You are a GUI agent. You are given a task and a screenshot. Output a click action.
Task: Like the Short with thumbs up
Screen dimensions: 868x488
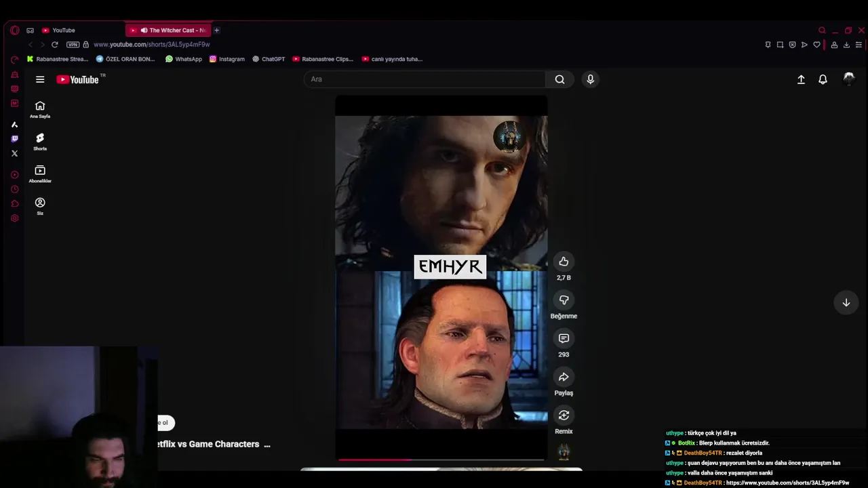[x=564, y=262]
